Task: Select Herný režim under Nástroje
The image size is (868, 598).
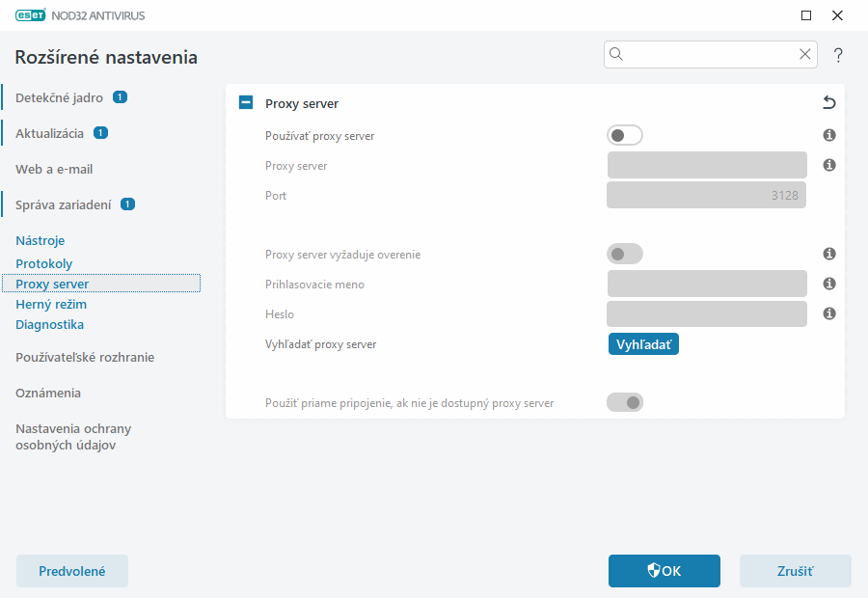Action: pyautogui.click(x=51, y=304)
